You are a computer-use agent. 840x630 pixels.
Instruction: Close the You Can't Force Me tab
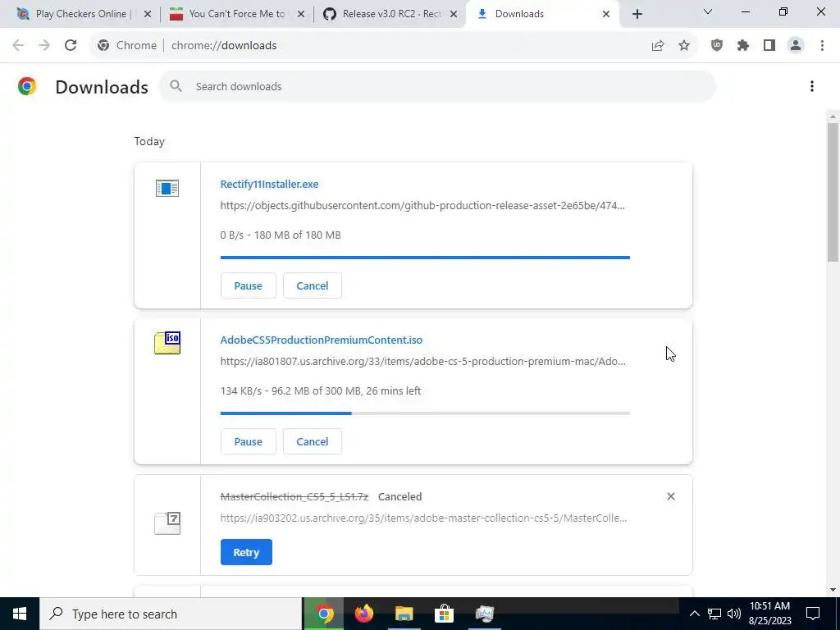click(x=301, y=14)
